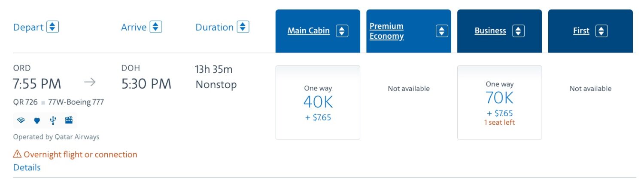Toggle the Duration sort arrows

[x=243, y=27]
